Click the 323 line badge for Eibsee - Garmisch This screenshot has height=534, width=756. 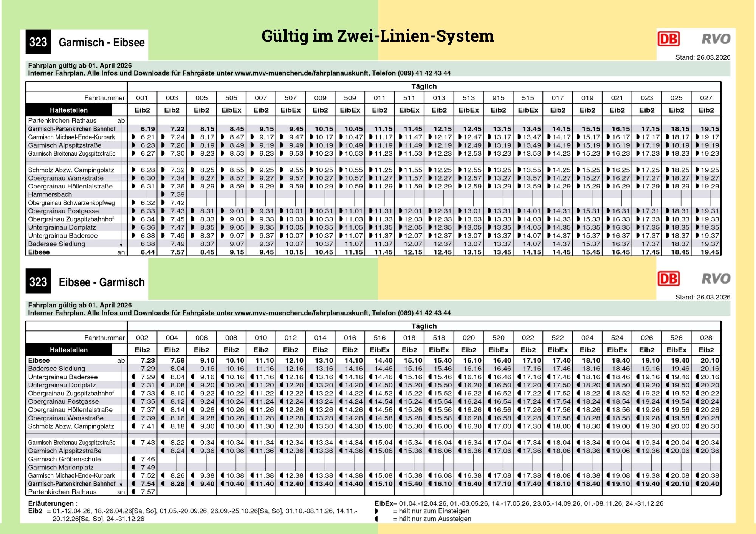coord(38,282)
